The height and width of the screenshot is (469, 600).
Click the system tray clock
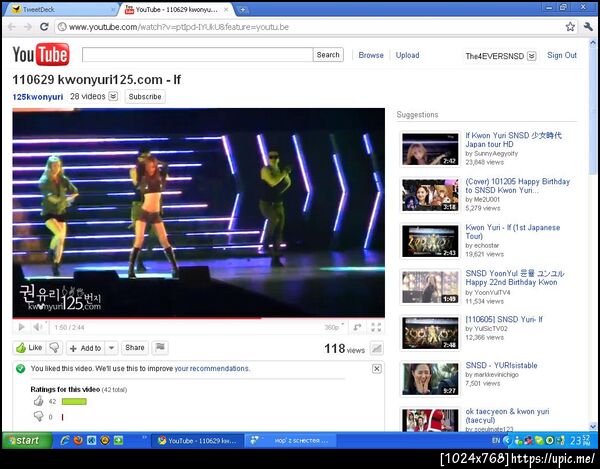[580, 441]
